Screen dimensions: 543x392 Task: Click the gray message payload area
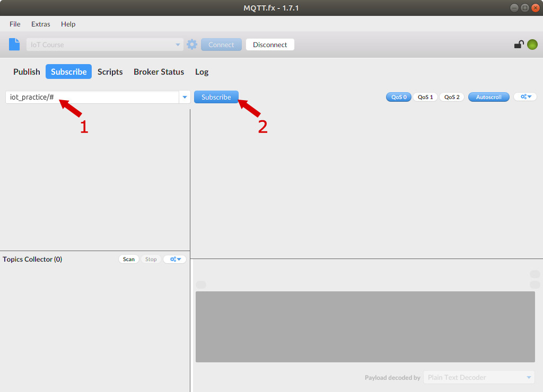tap(365, 327)
